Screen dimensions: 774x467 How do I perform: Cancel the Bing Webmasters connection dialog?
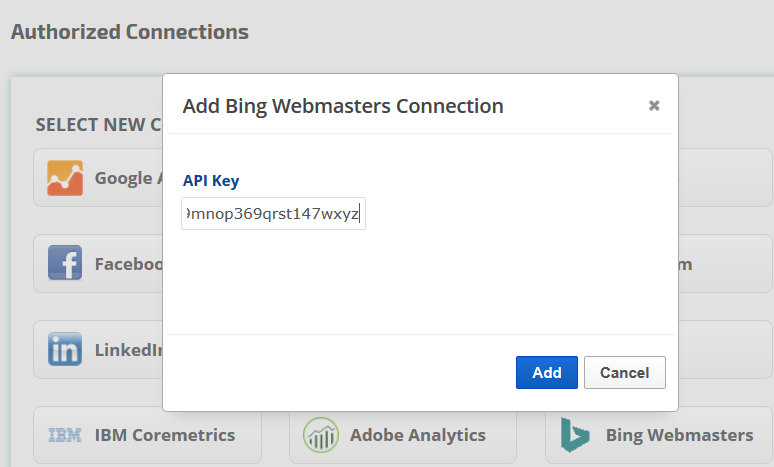624,373
